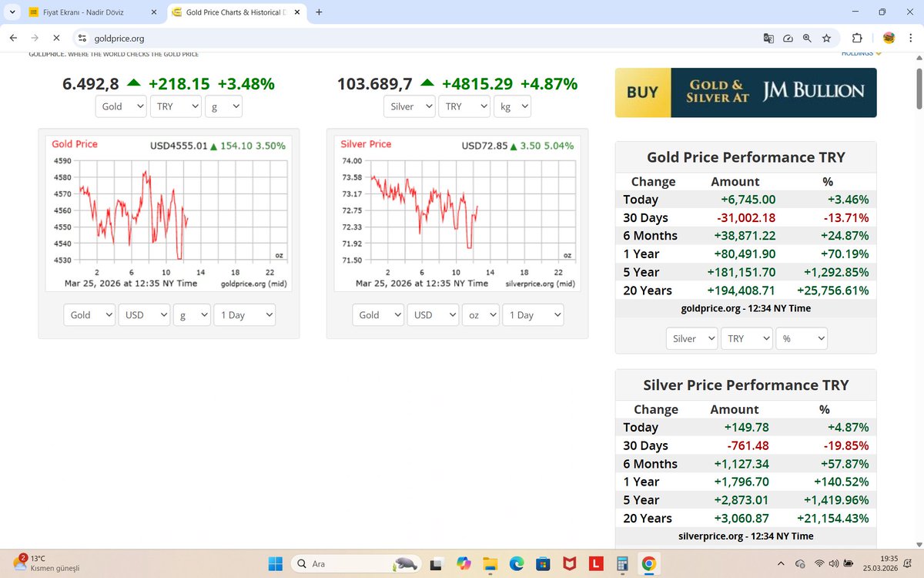
Task: Select the Gold Price Charts & Historical tab
Action: click(235, 12)
